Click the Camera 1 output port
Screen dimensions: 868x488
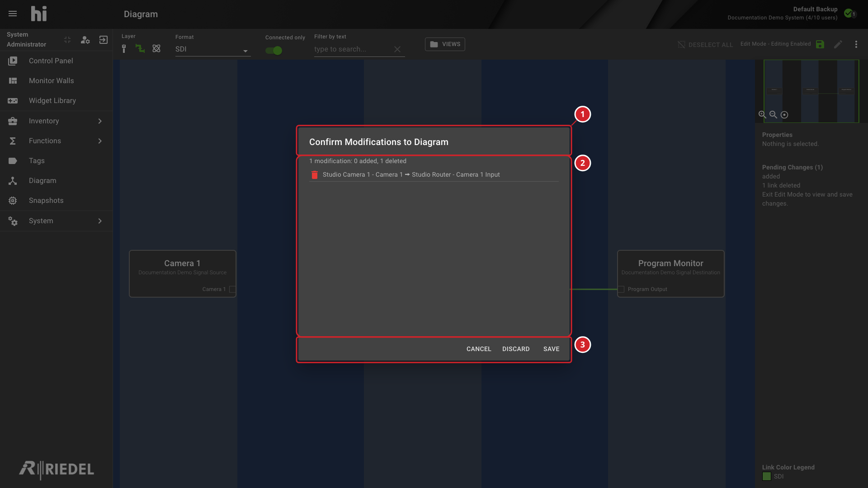[x=232, y=289]
